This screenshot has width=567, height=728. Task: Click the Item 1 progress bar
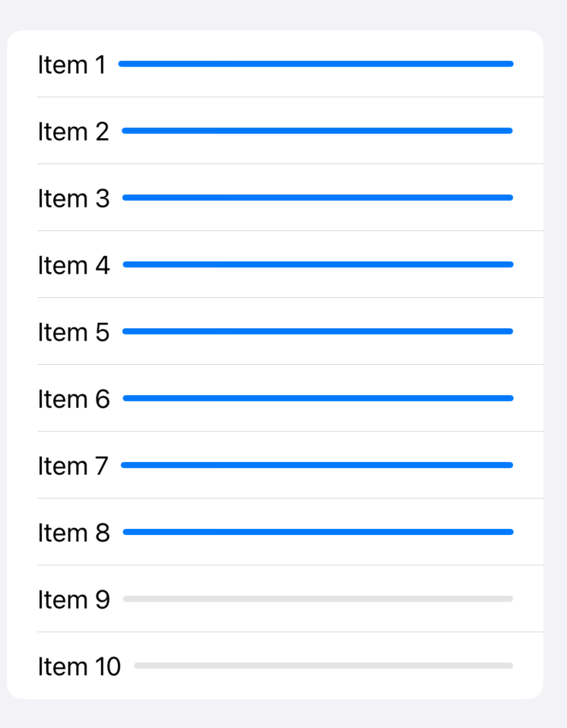315,64
